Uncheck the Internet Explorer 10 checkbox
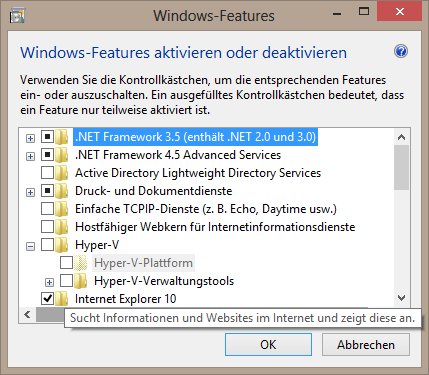The width and height of the screenshot is (429, 375). point(47,298)
